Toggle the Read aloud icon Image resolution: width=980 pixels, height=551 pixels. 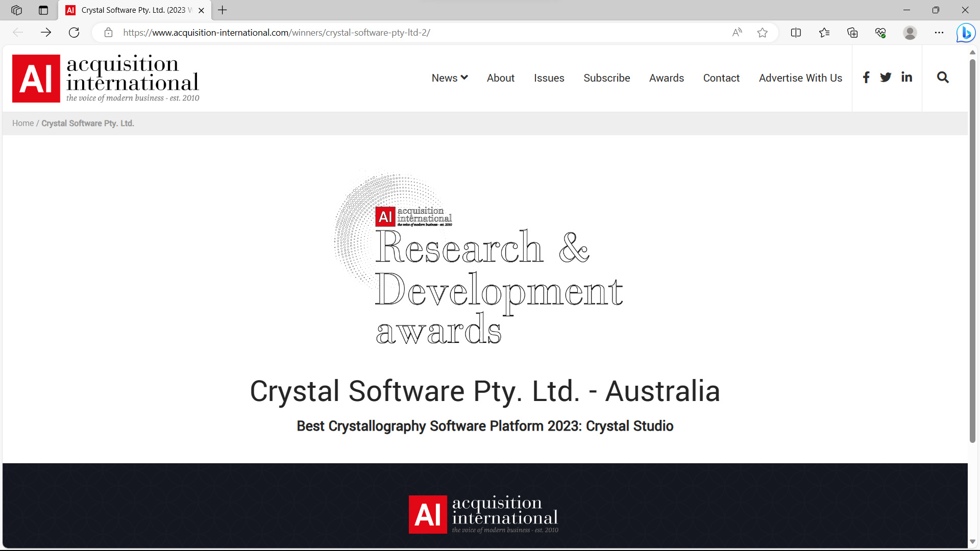[x=737, y=33]
